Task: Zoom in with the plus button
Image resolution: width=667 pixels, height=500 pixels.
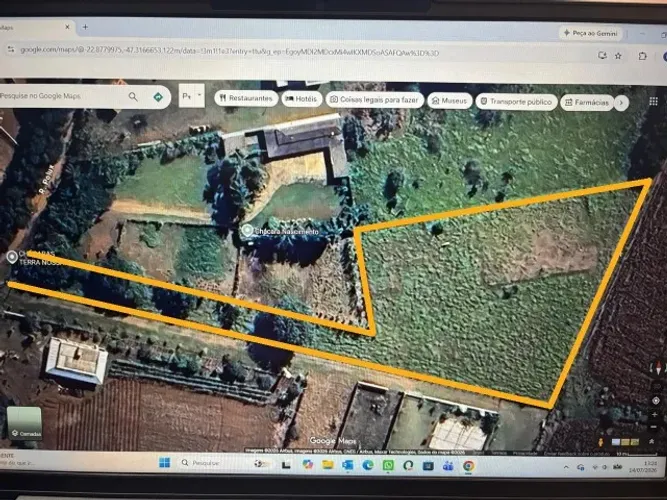Action: click(x=654, y=414)
